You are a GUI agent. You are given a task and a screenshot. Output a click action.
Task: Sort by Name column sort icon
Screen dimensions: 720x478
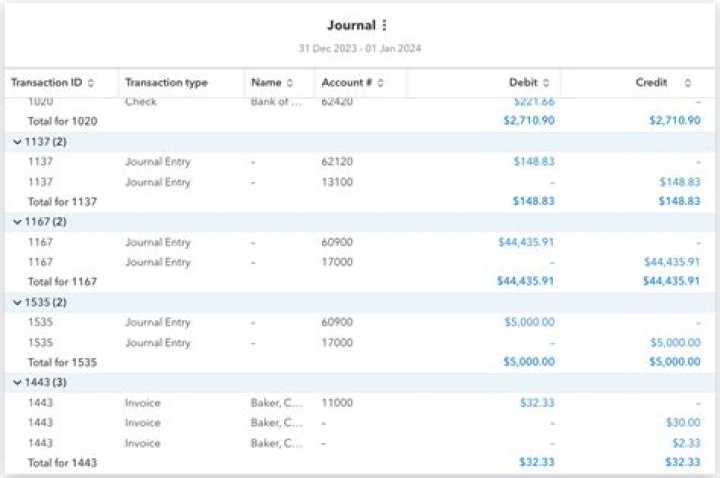coord(290,83)
